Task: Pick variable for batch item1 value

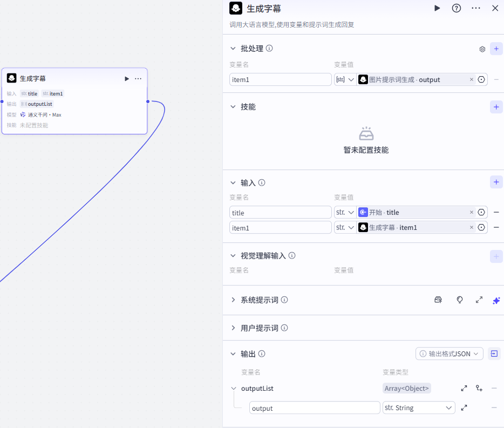Action: (x=481, y=79)
